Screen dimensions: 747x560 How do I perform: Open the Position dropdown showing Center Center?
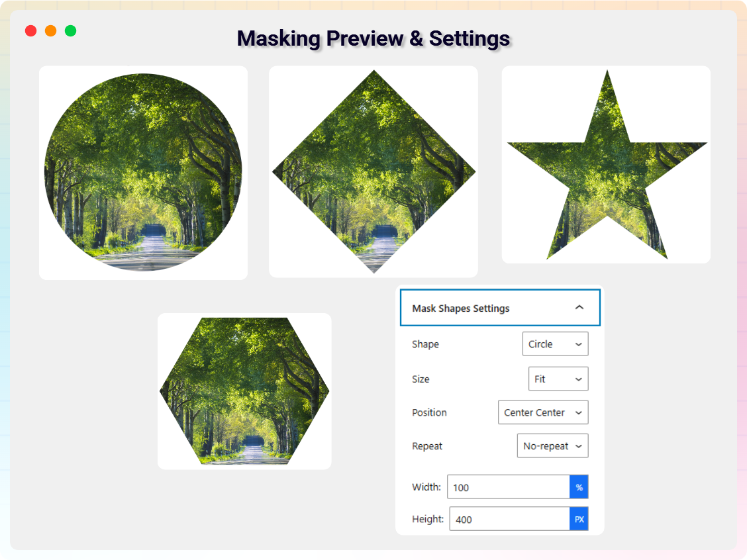coord(542,412)
